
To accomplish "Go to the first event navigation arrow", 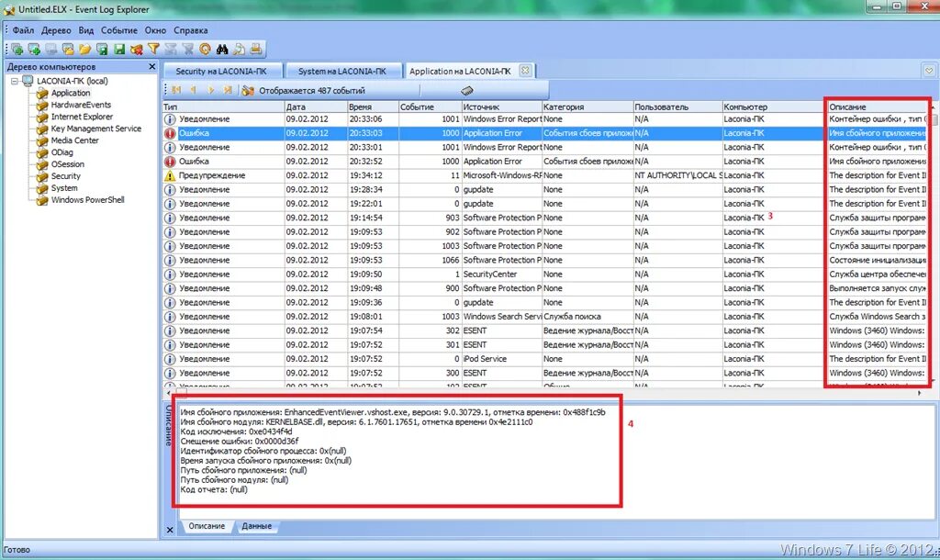I will click(176, 90).
